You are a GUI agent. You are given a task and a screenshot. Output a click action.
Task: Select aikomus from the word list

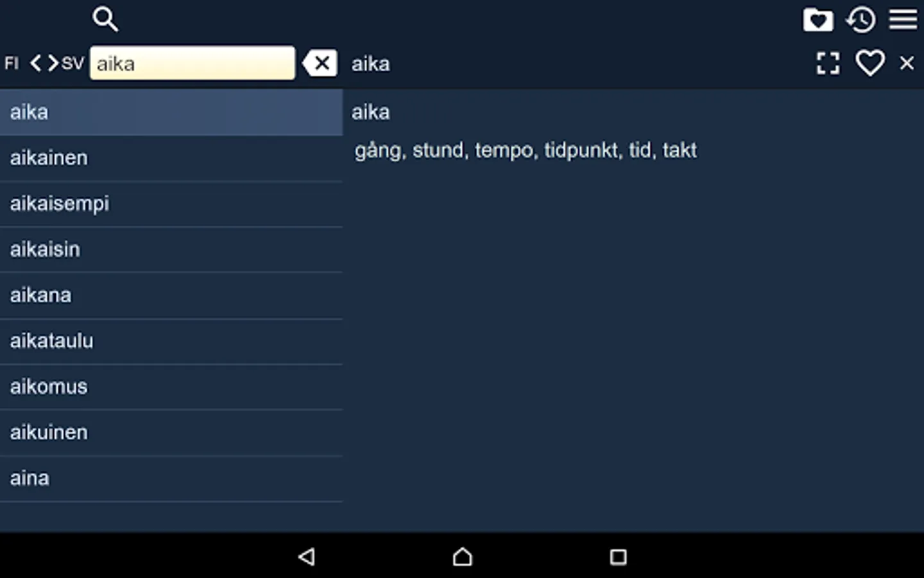[x=171, y=387]
